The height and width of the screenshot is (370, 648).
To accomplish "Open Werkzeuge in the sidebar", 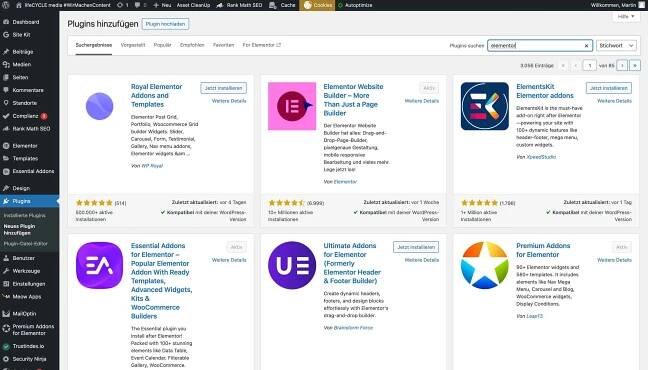I will click(x=26, y=271).
